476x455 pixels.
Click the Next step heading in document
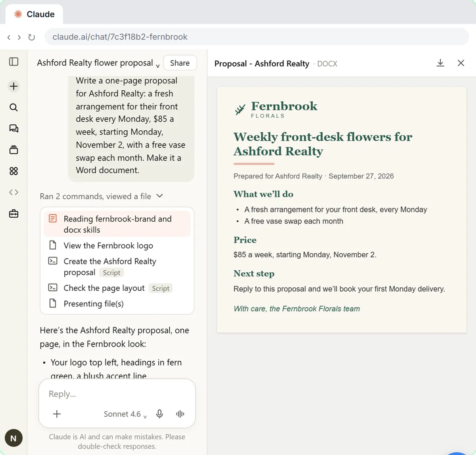pos(254,273)
